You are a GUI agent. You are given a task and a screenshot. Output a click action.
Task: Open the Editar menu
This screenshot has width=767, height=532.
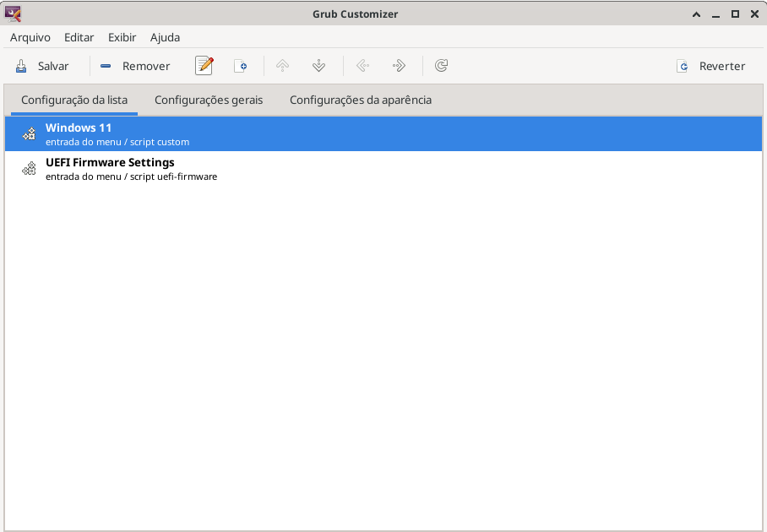[x=79, y=38]
